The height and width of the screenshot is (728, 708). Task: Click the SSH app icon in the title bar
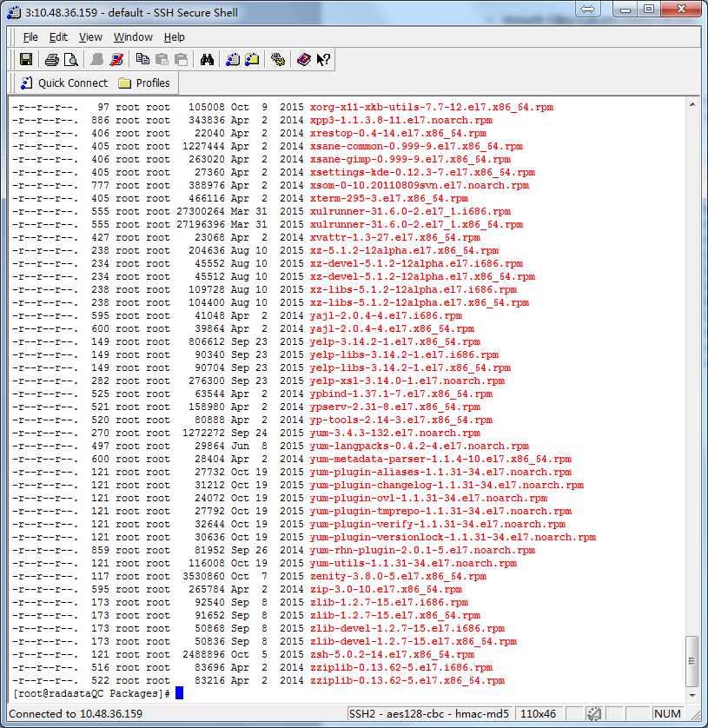point(14,12)
